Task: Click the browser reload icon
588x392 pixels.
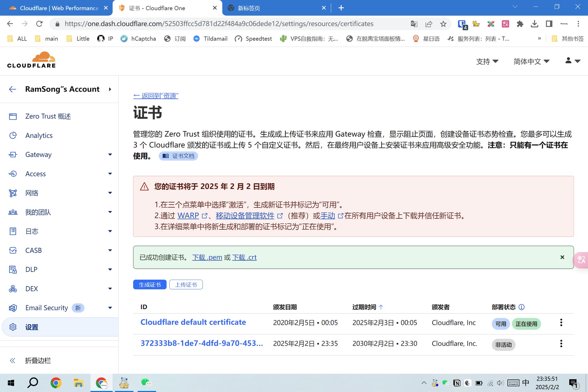Action: point(39,24)
